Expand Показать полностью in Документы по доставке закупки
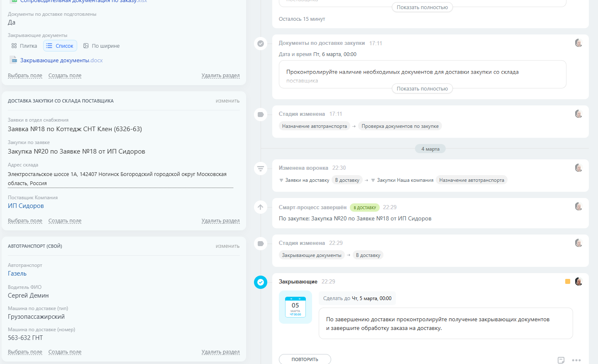The image size is (598, 364). coord(422,88)
